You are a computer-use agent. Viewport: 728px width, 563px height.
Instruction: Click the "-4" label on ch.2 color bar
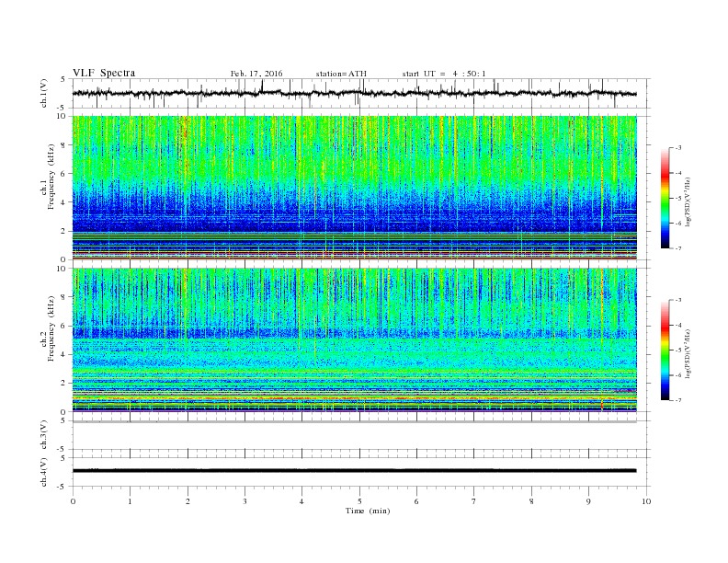(x=678, y=325)
